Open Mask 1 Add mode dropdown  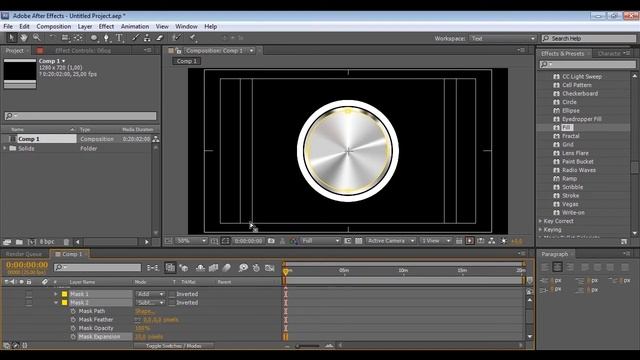point(150,294)
